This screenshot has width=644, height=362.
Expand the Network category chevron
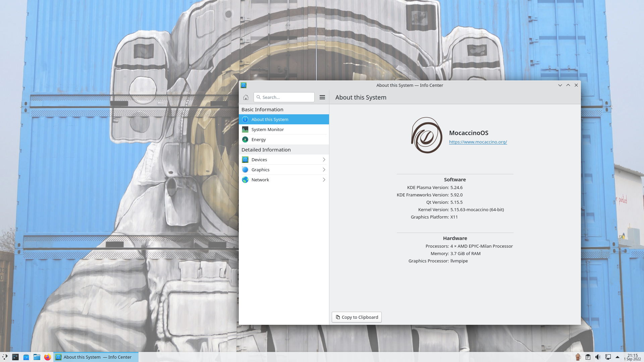tap(324, 180)
